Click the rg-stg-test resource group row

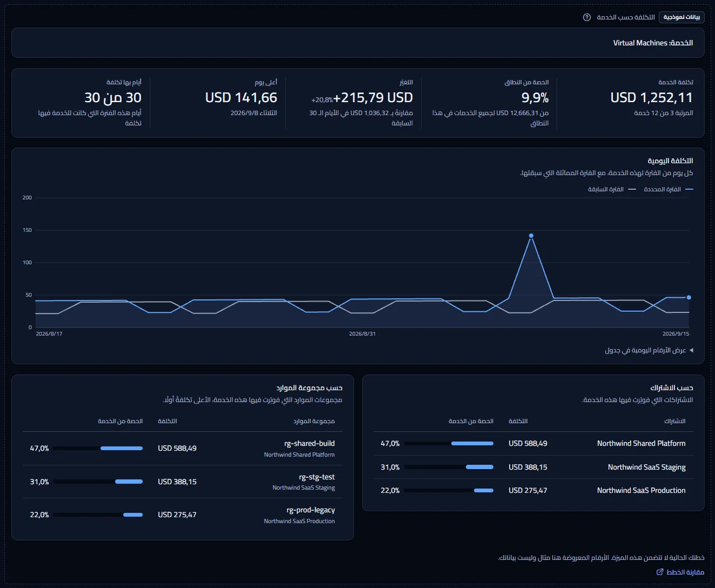coord(183,482)
